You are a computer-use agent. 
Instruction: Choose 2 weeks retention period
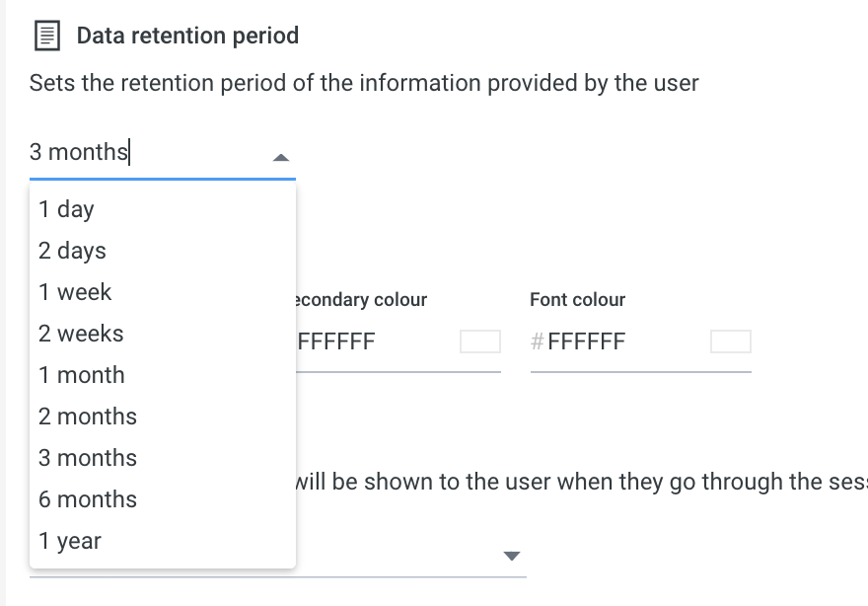point(162,334)
